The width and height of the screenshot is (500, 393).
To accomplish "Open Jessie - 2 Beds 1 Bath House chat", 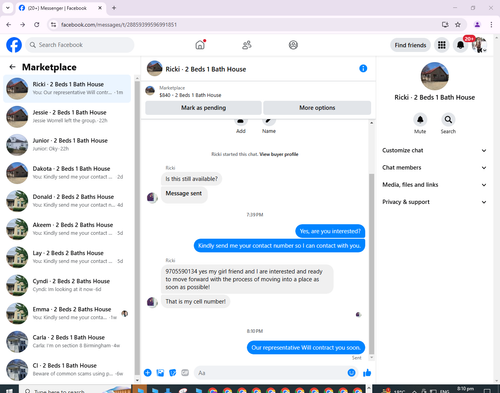I will [x=67, y=117].
